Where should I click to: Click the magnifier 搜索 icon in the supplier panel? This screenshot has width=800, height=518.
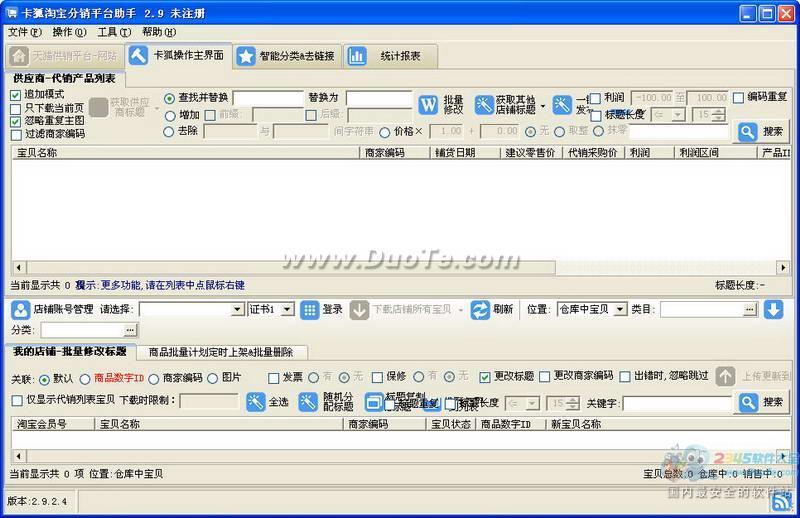747,132
